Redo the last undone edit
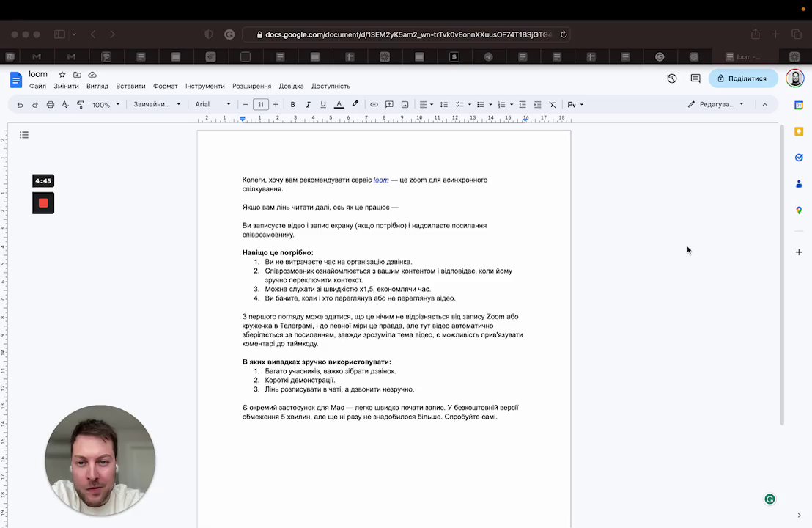This screenshot has width=812, height=528. click(34, 105)
